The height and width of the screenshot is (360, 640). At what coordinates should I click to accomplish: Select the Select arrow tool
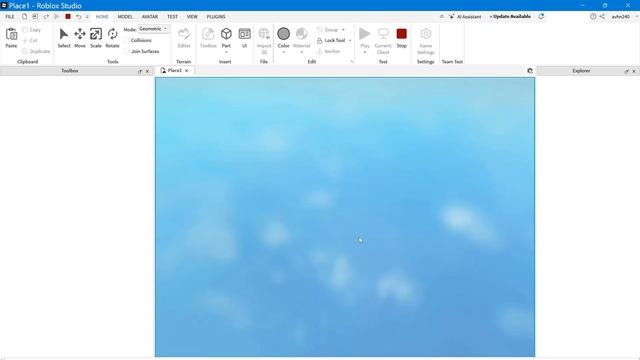pos(64,34)
